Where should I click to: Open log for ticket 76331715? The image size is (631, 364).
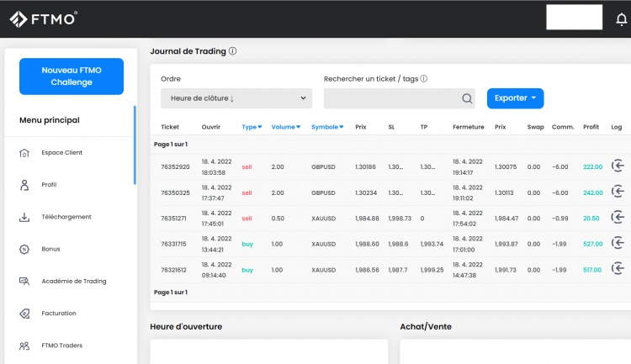point(618,244)
